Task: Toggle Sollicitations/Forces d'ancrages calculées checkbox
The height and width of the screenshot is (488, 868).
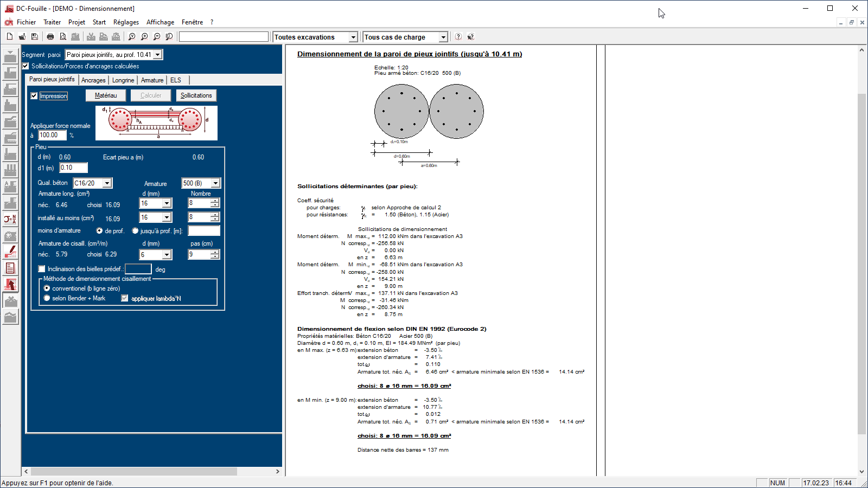Action: 25,66
